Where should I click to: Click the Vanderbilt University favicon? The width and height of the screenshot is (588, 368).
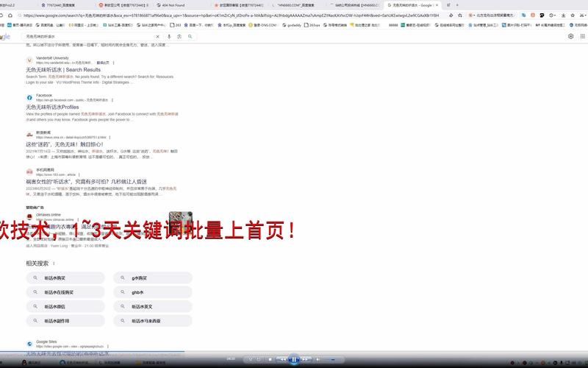coord(29,60)
